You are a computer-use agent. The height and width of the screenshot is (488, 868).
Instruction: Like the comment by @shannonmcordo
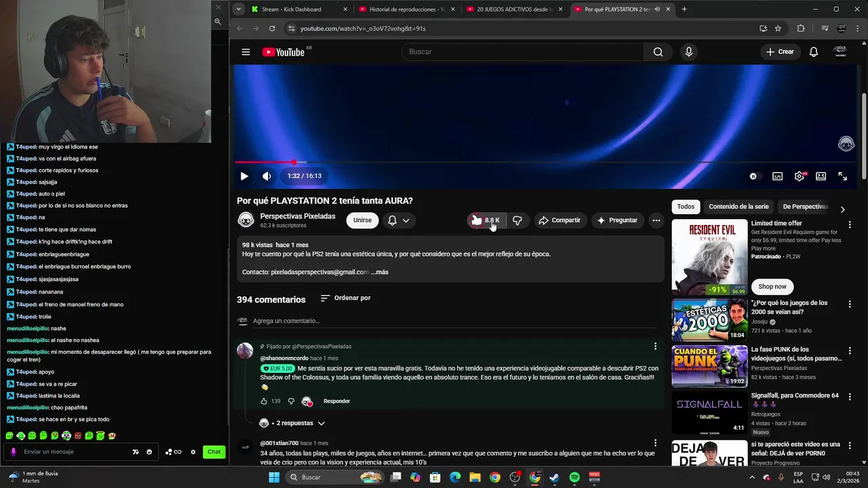click(264, 401)
